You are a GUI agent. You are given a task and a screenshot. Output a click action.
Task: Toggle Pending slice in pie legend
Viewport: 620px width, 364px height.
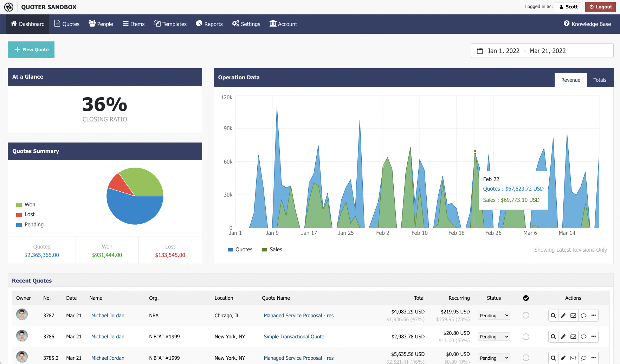click(x=30, y=225)
